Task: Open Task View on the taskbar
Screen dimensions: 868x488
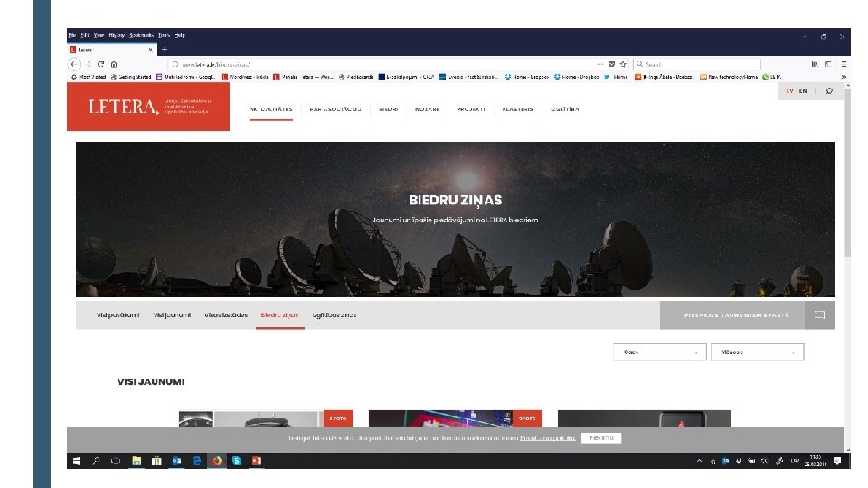Action: 116,460
